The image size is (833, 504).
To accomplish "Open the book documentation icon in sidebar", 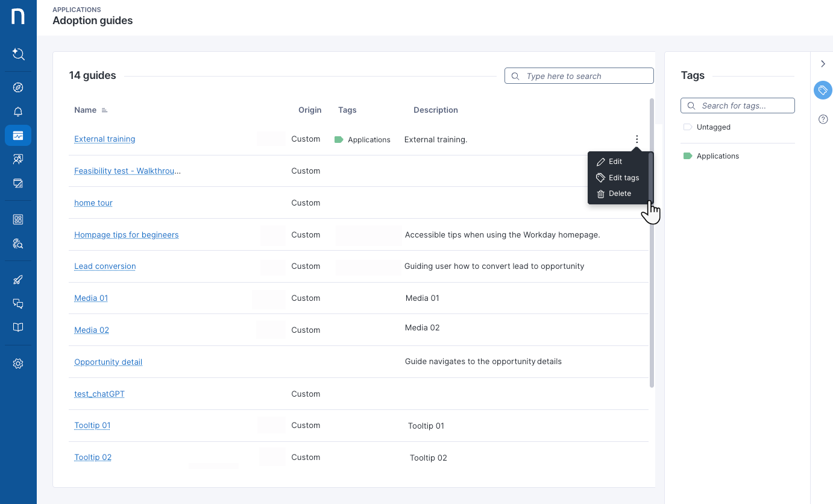I will click(18, 327).
